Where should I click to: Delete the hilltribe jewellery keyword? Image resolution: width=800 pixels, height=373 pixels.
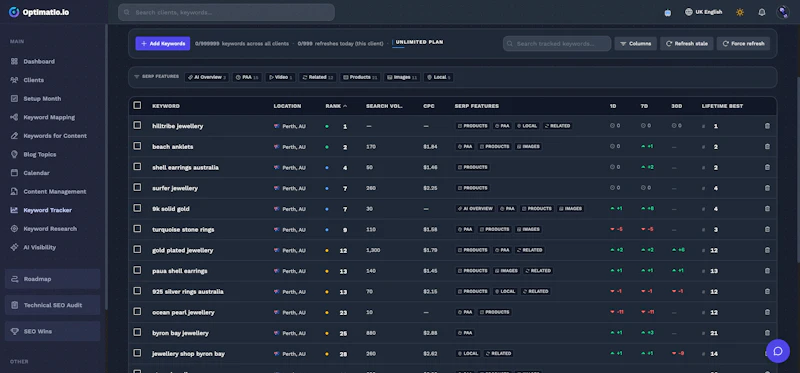pyautogui.click(x=767, y=126)
